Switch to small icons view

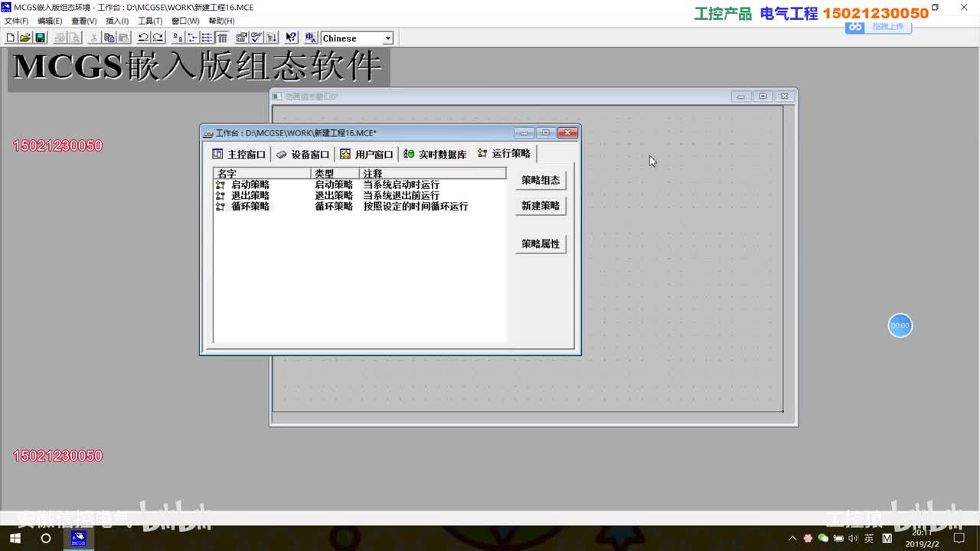click(192, 37)
